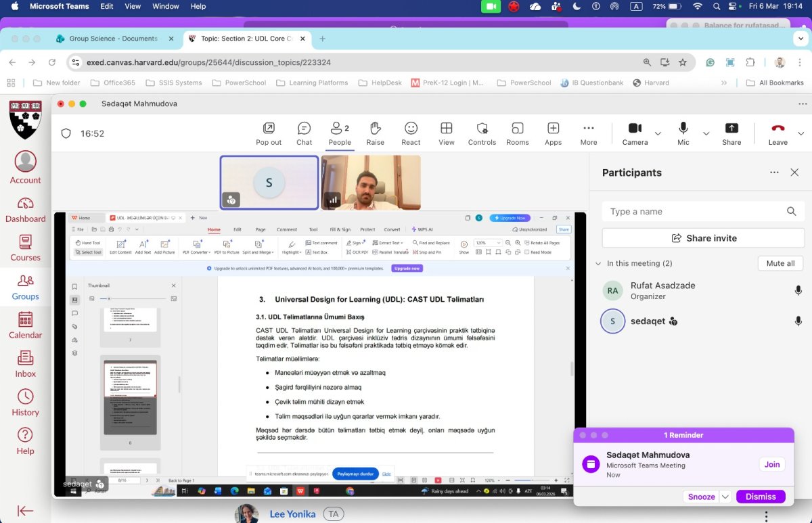
Task: Open Canvas History
Action: tap(26, 403)
